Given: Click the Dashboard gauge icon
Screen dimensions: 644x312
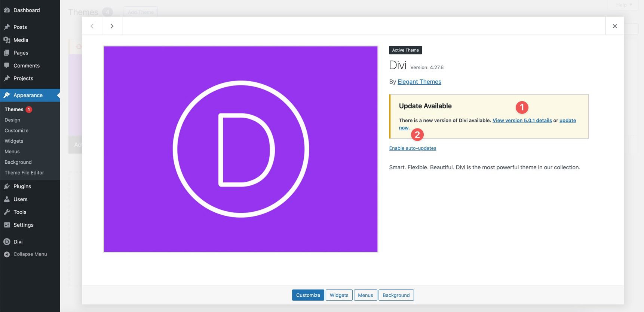Looking at the screenshot, I should click(x=7, y=10).
